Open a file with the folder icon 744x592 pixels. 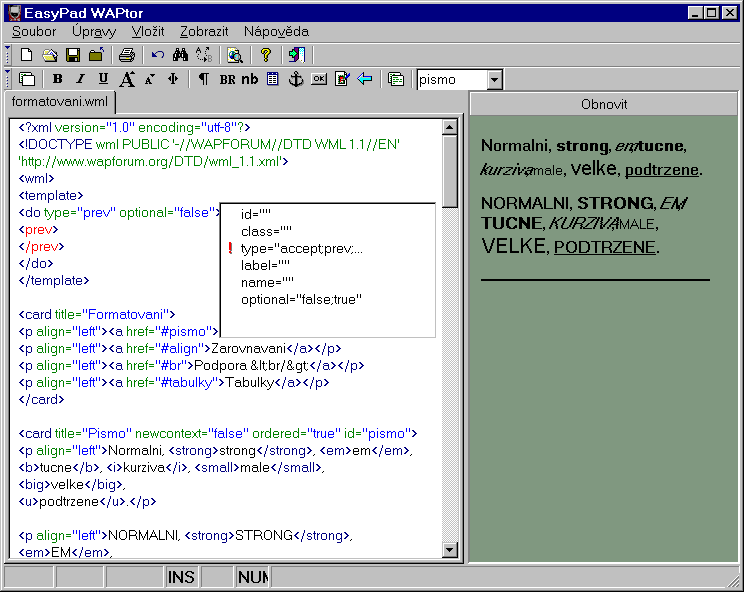coord(49,55)
